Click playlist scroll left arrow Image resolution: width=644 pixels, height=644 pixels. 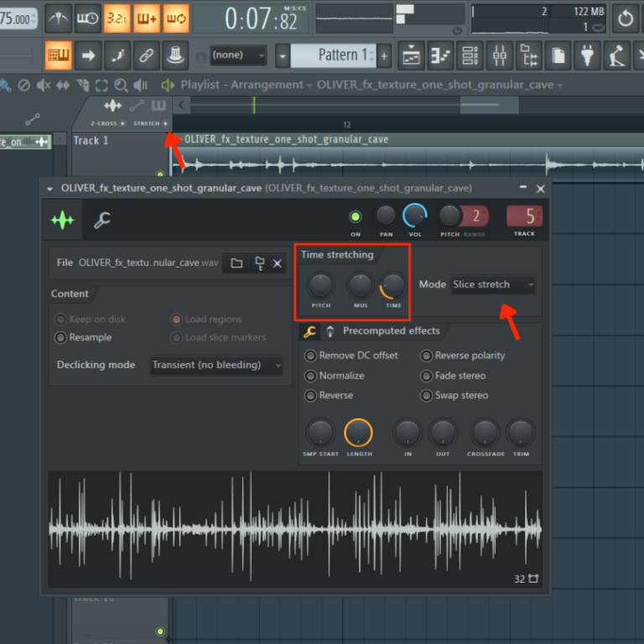pos(181,106)
